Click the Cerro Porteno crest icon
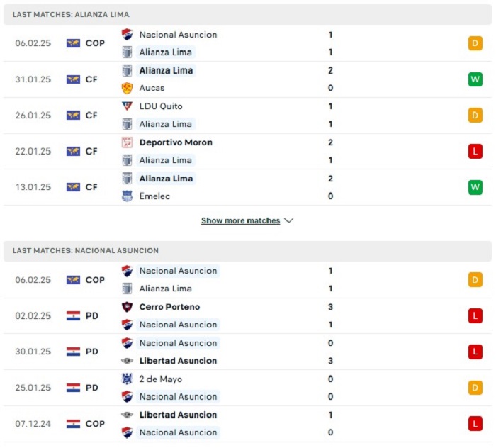 [127, 306]
